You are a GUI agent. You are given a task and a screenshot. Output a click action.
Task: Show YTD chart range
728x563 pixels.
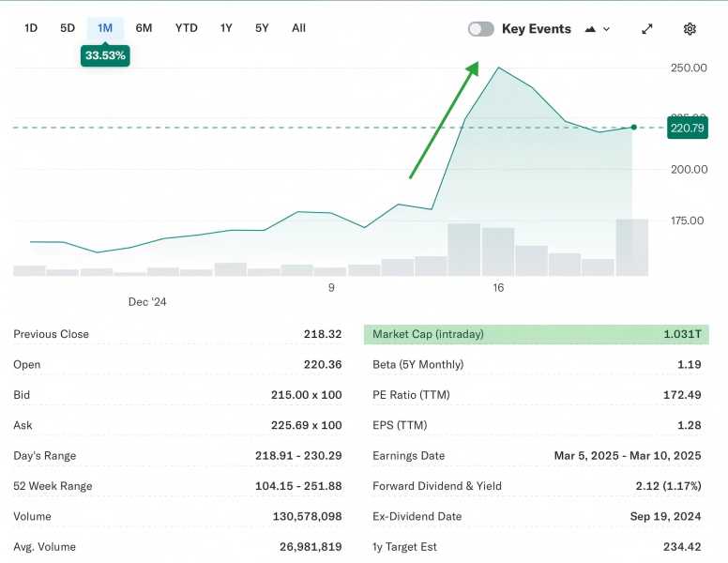tap(186, 28)
